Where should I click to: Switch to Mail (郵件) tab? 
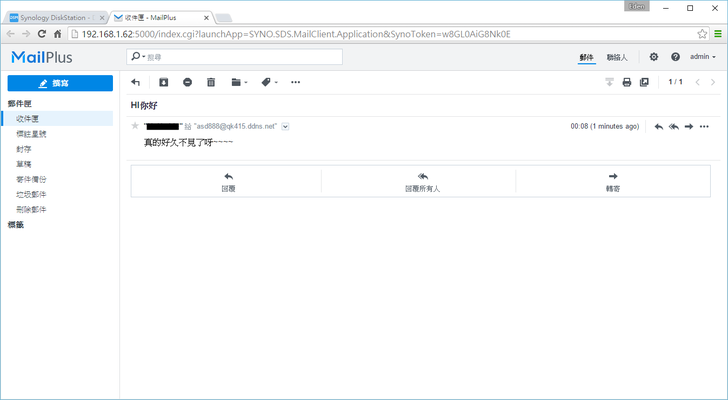[x=586, y=57]
